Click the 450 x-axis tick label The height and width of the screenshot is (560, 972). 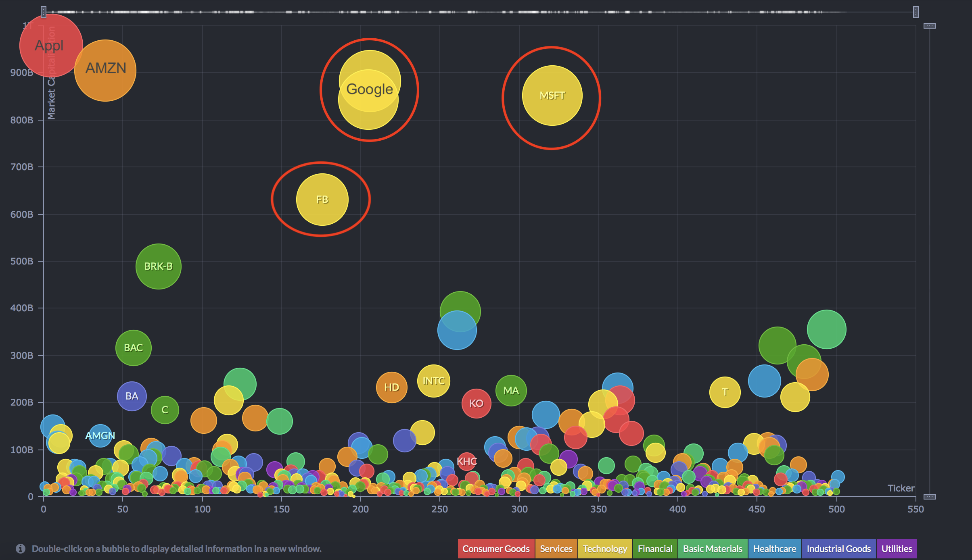pos(757,509)
